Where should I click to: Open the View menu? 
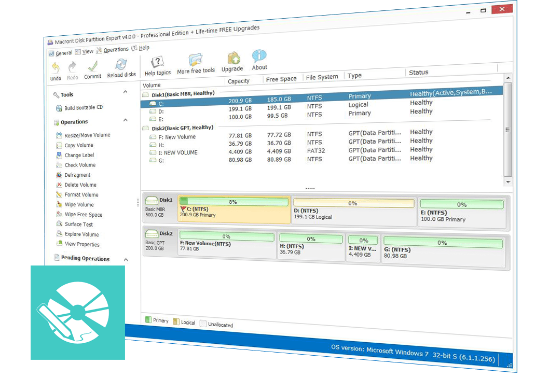84,51
